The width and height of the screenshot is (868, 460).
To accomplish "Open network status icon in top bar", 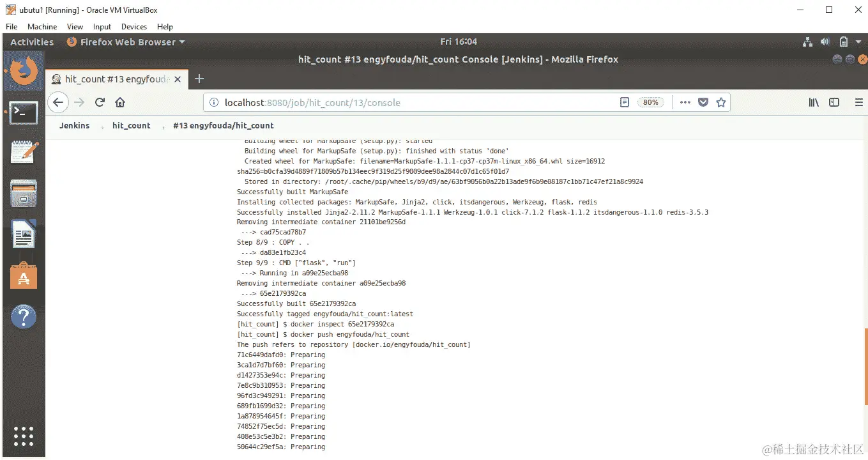I will (807, 42).
